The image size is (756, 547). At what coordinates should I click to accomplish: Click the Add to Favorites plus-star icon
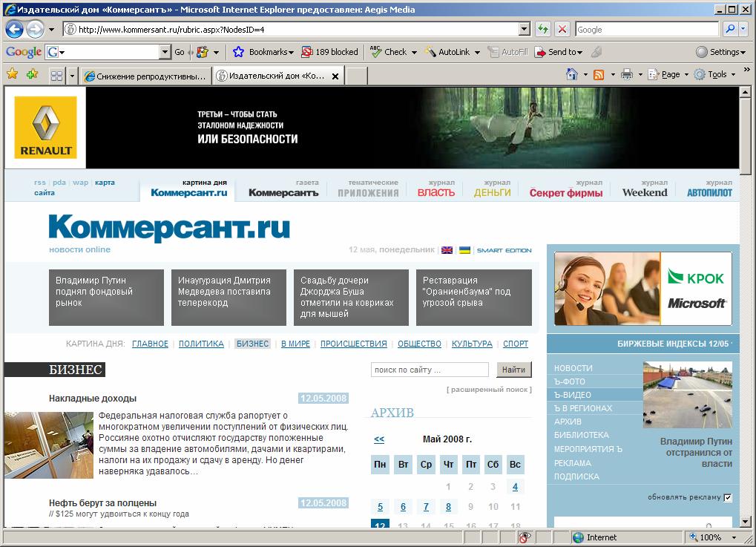tap(33, 73)
